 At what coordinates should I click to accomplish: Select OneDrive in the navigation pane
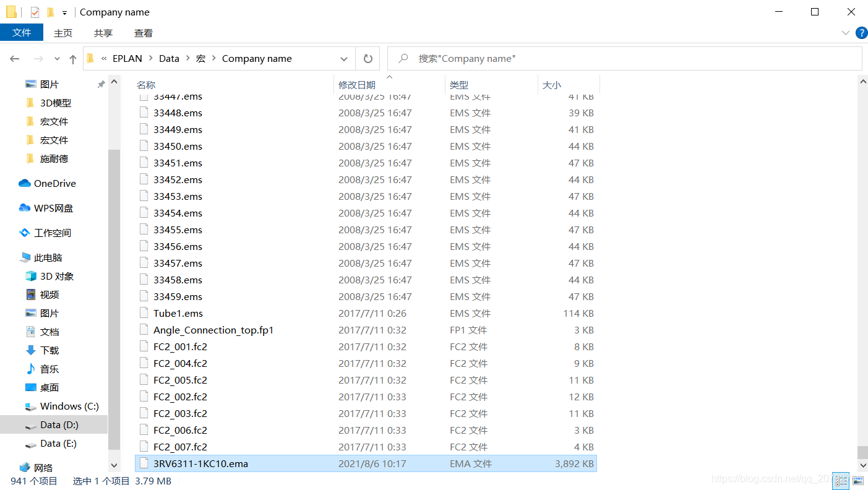pyautogui.click(x=54, y=183)
